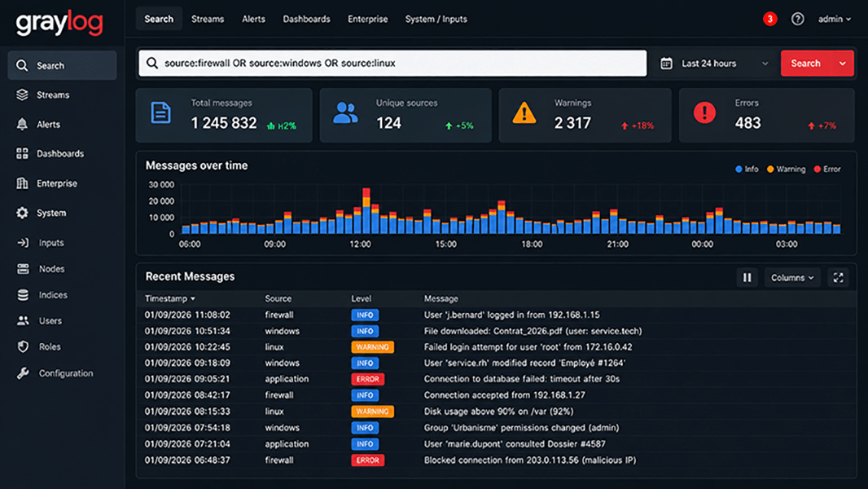
Task: Click the Unique sources people icon
Action: pyautogui.click(x=345, y=112)
